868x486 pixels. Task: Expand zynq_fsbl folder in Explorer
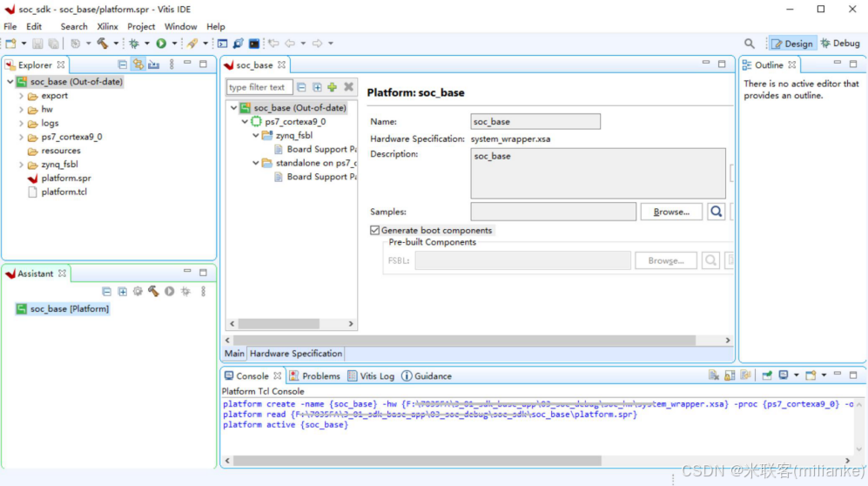click(x=22, y=165)
